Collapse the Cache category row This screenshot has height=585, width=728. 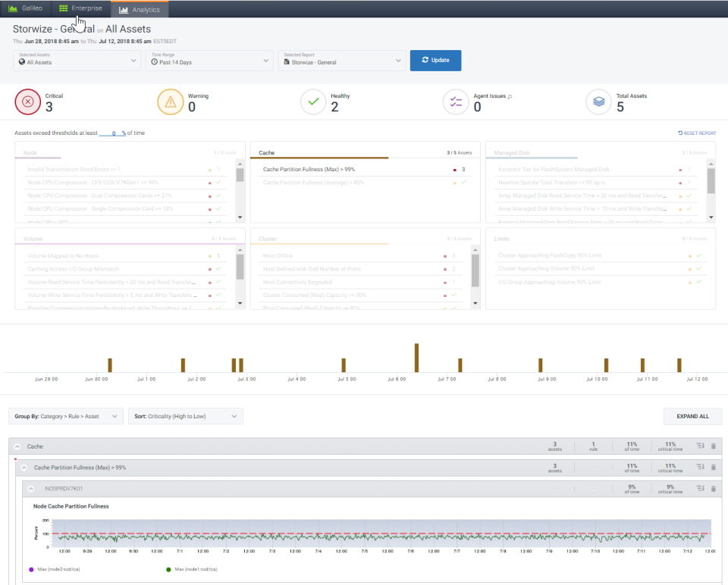(17, 446)
